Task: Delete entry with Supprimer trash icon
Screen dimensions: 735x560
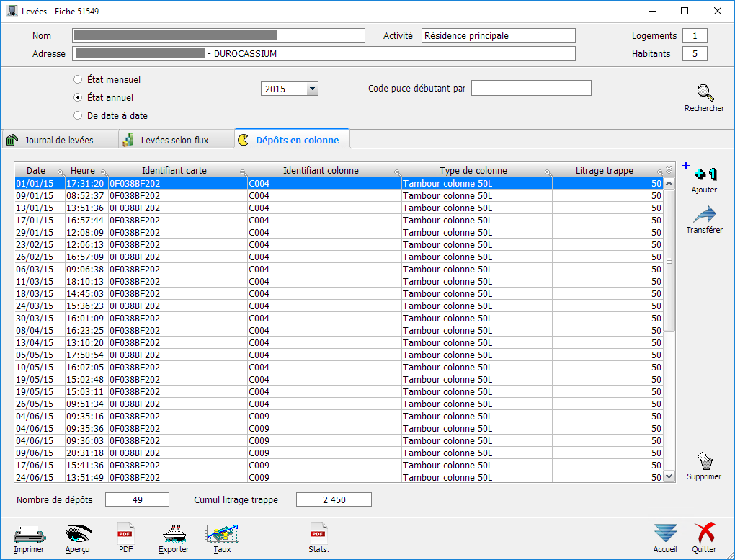Action: (704, 461)
